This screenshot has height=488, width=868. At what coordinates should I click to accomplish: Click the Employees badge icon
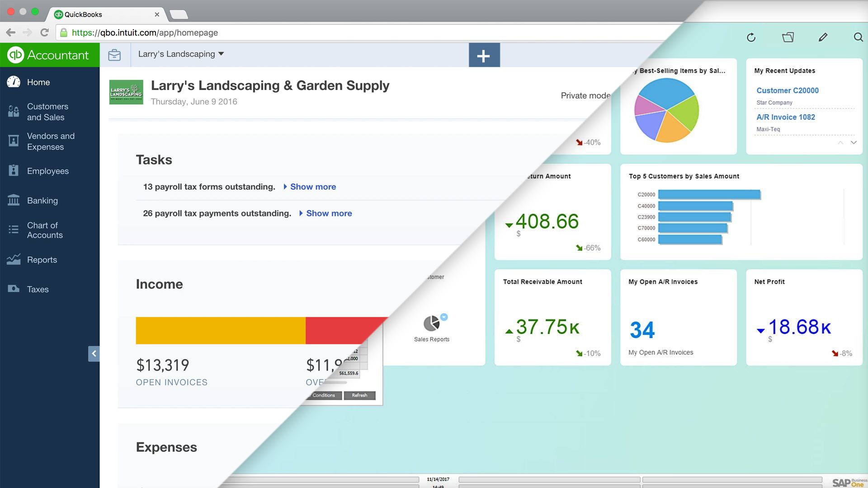coord(14,170)
